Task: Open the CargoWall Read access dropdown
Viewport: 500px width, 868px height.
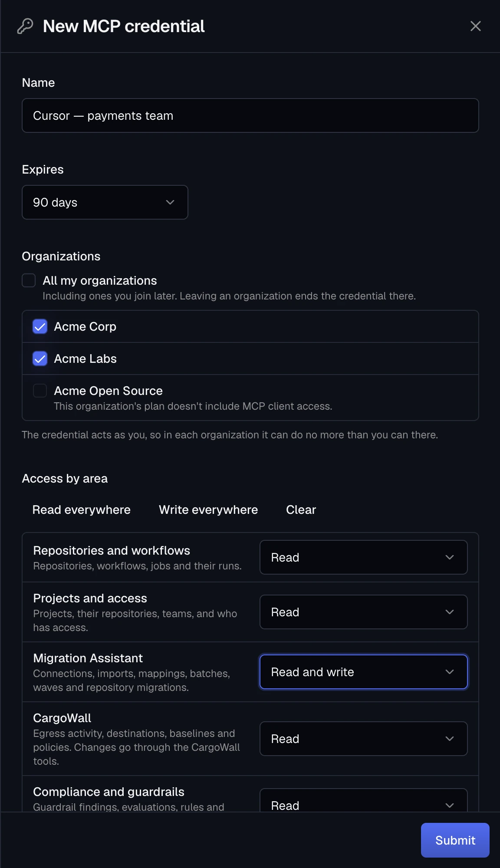Action: tap(364, 739)
